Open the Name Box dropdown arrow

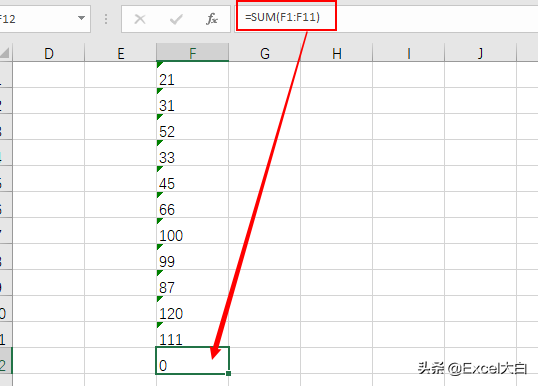81,18
